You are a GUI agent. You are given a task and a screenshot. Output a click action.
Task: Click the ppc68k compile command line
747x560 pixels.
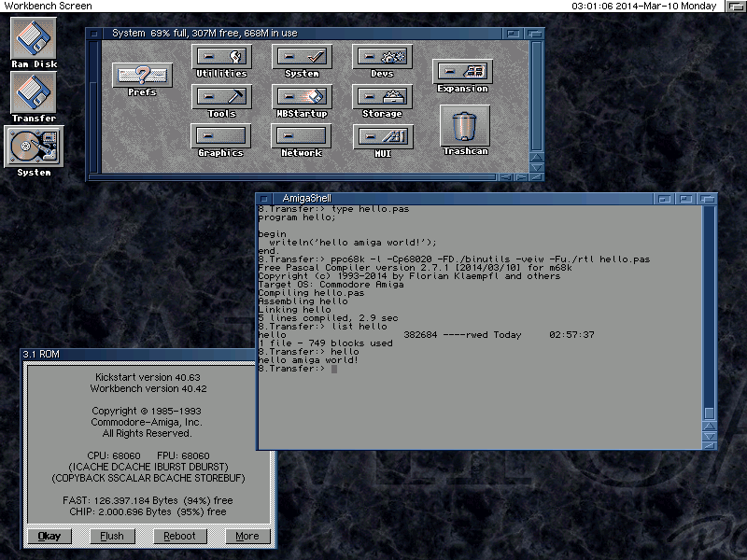(454, 259)
